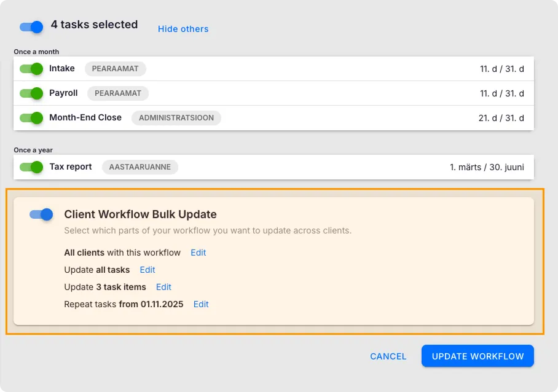
Task: Select the PEARAAMAT tag beside Payroll
Action: click(x=118, y=93)
